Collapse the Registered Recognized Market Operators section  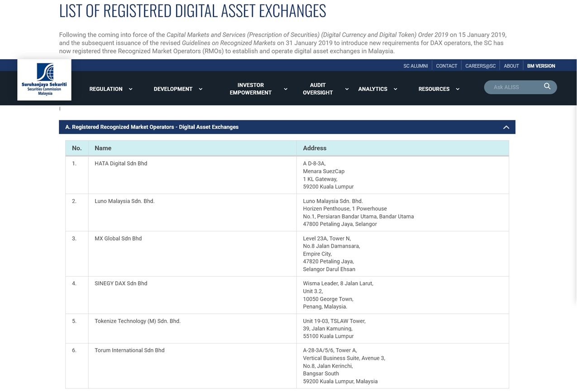point(506,127)
